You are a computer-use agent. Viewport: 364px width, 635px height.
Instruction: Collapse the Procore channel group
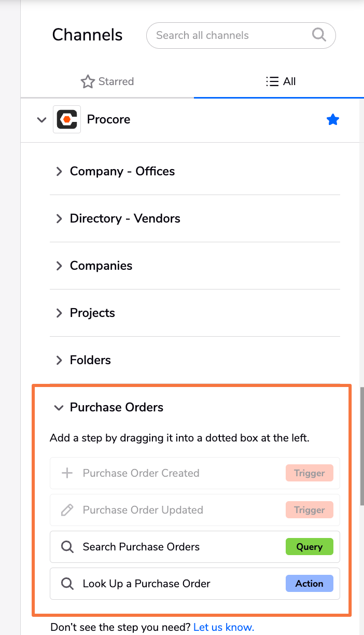coord(41,120)
